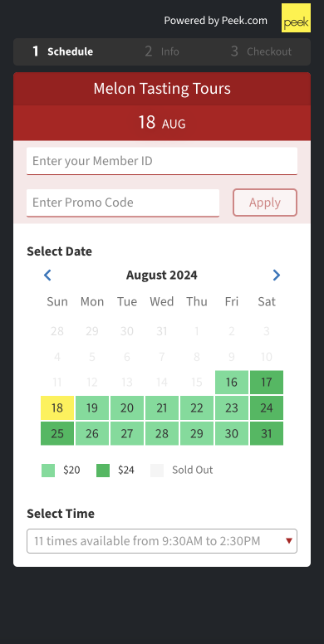Select August 16 on the calendar

tap(232, 383)
